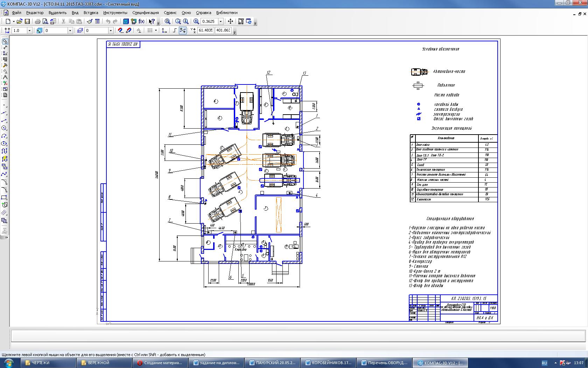Open the variables f(x) tool
The image size is (588, 368).
click(x=142, y=21)
